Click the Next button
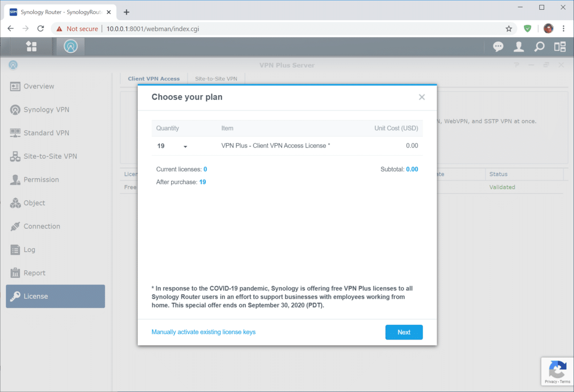The height and width of the screenshot is (392, 574). coord(404,332)
